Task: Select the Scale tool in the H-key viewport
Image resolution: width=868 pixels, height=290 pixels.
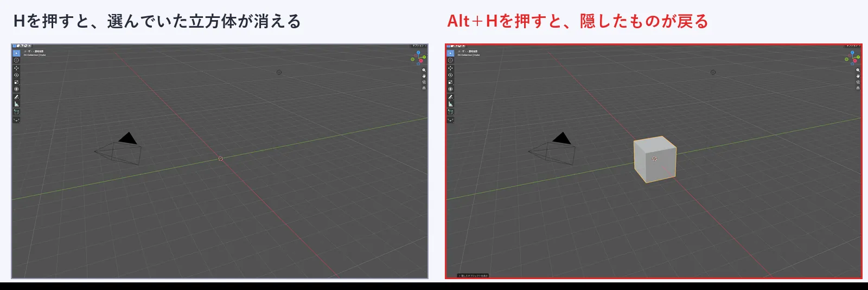Action: click(x=16, y=82)
